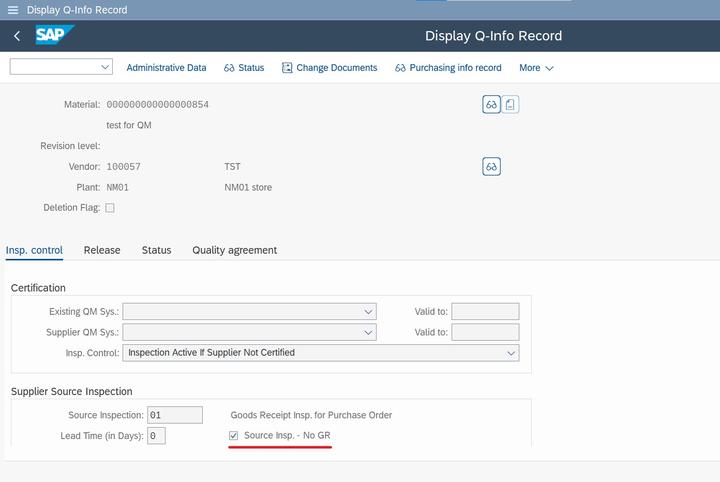
Task: Open Status from the toolbar
Action: (x=244, y=68)
